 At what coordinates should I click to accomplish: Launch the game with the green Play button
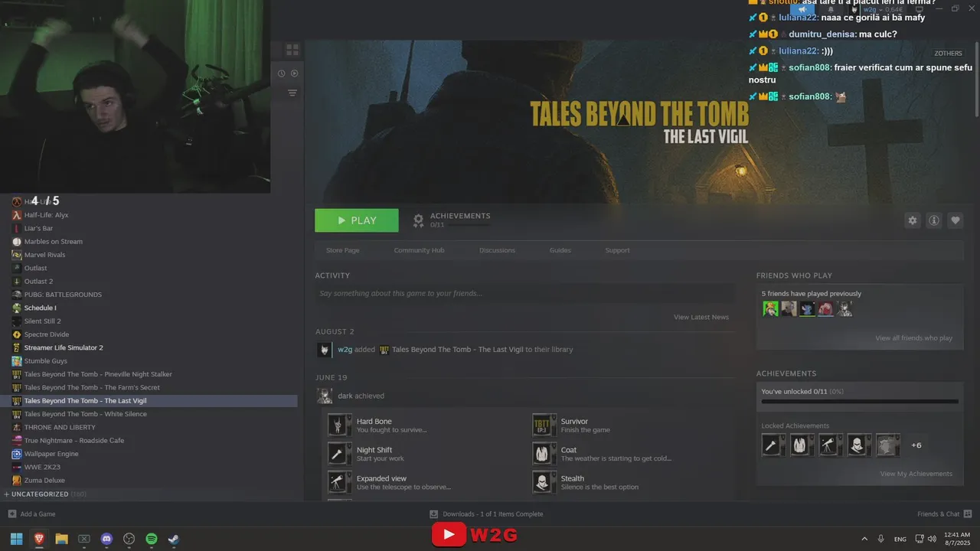click(x=357, y=220)
